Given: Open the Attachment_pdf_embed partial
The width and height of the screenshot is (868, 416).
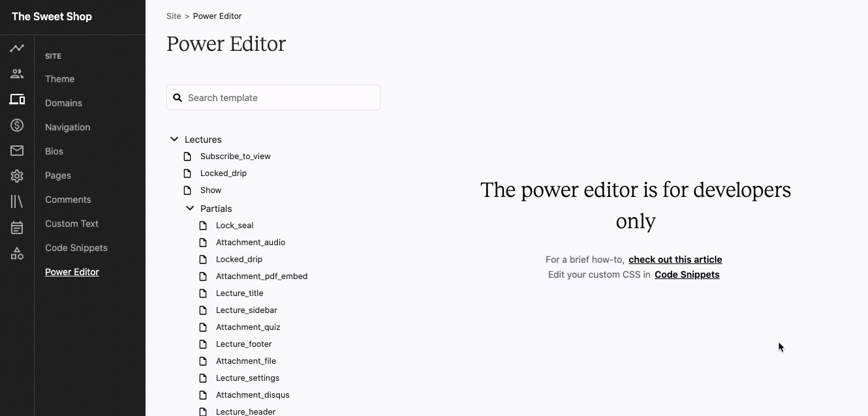Looking at the screenshot, I should click(262, 276).
